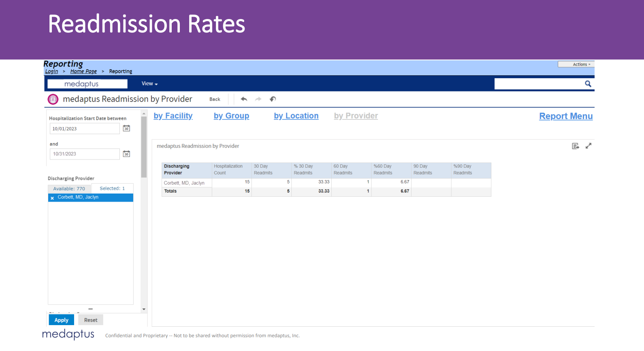Click the export report icon
This screenshot has width=644, height=351.
tap(575, 146)
